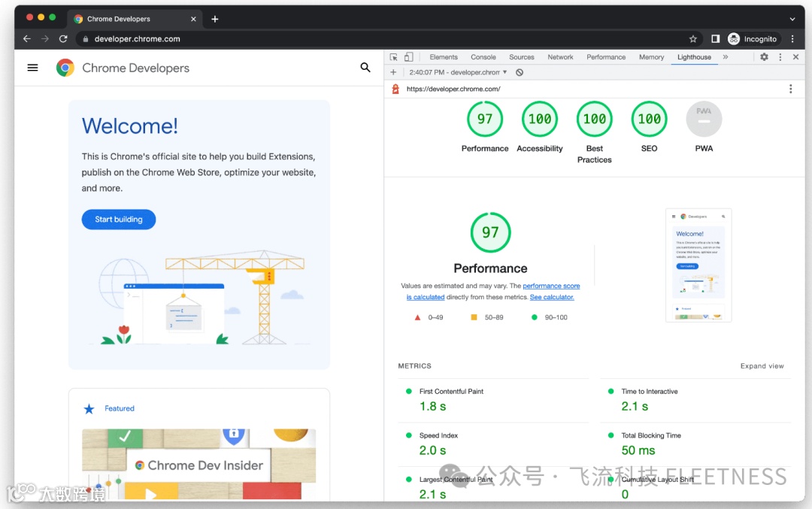This screenshot has height=509, width=812.
Task: Close the Chrome Developers browser tab
Action: point(193,19)
